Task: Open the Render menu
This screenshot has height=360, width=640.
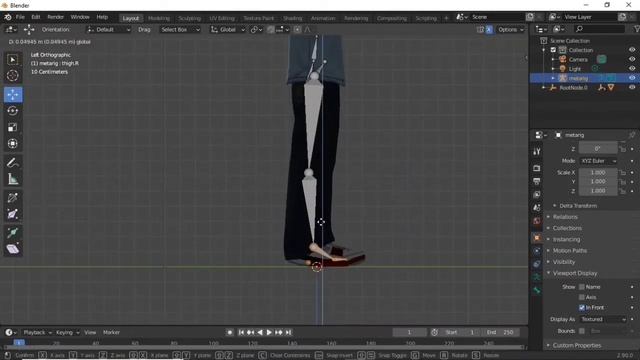Action: [x=56, y=17]
